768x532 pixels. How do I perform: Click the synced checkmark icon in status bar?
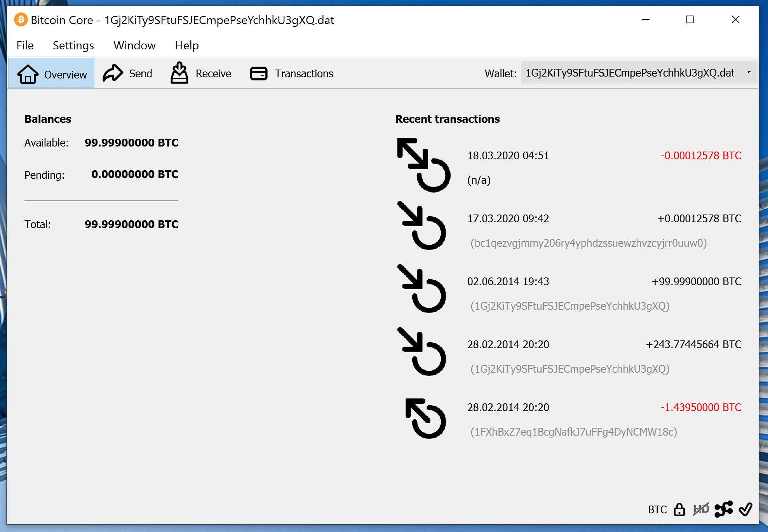745,509
